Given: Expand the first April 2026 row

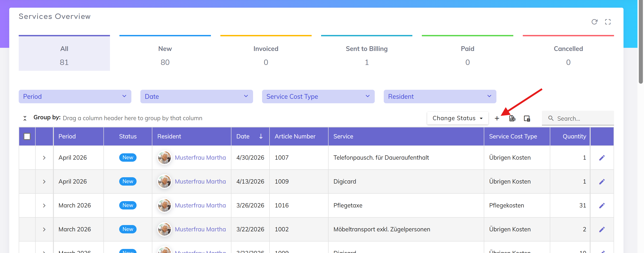Looking at the screenshot, I should [44, 158].
